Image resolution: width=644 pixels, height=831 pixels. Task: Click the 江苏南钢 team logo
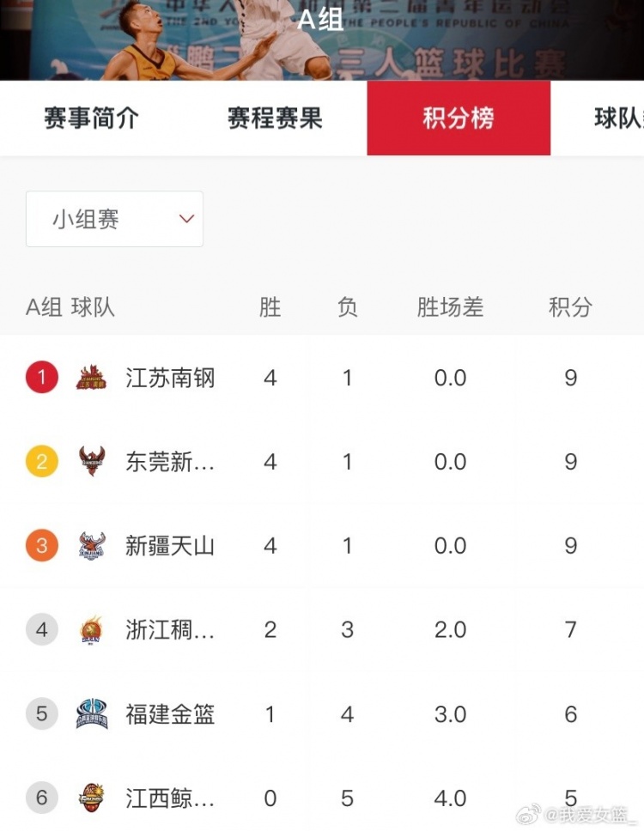click(92, 378)
